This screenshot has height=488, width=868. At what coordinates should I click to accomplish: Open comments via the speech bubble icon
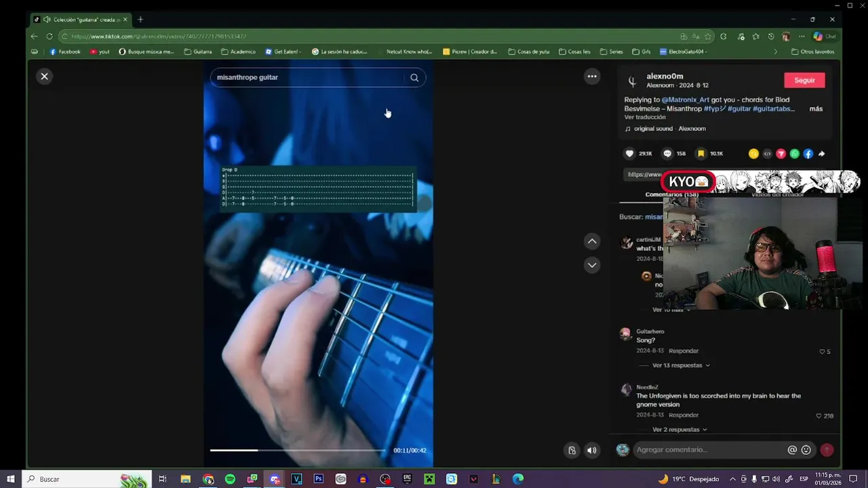click(x=667, y=154)
